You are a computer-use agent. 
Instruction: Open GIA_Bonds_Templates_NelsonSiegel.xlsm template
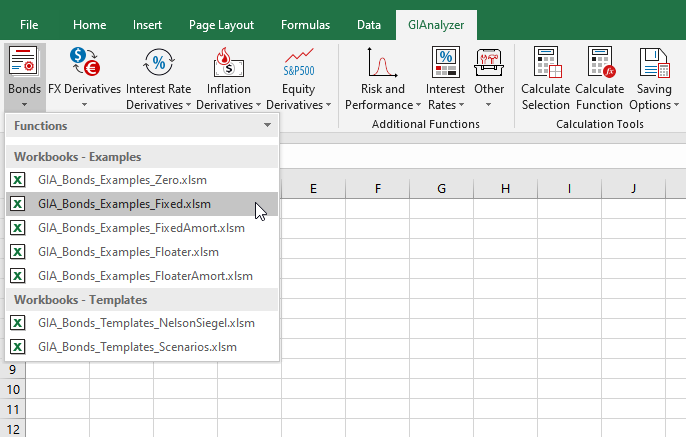[142, 323]
